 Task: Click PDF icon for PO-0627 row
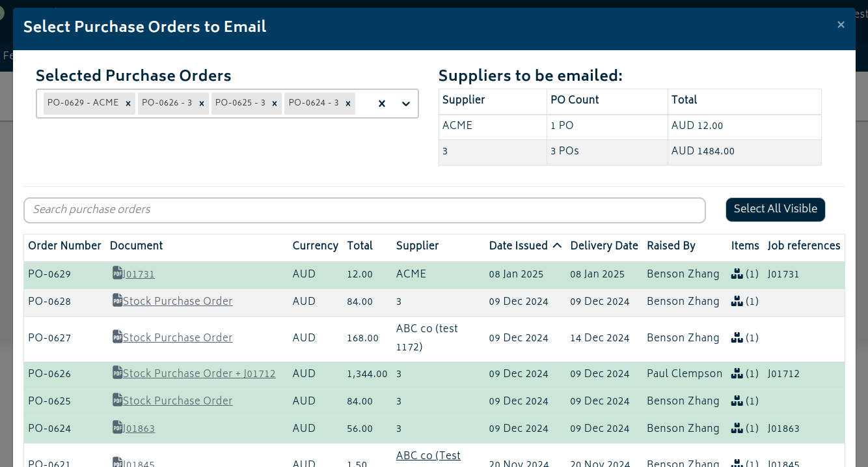pos(117,337)
